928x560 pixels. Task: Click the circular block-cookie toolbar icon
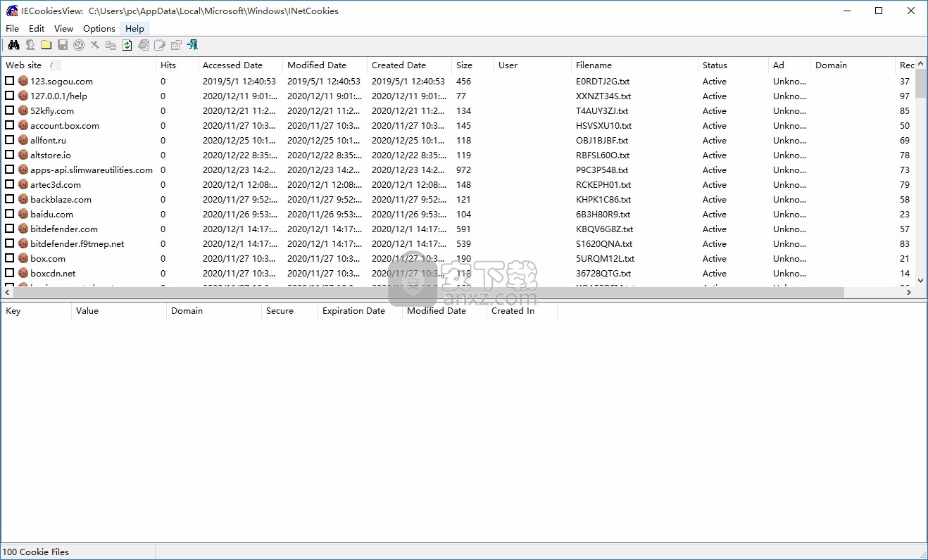(78, 45)
